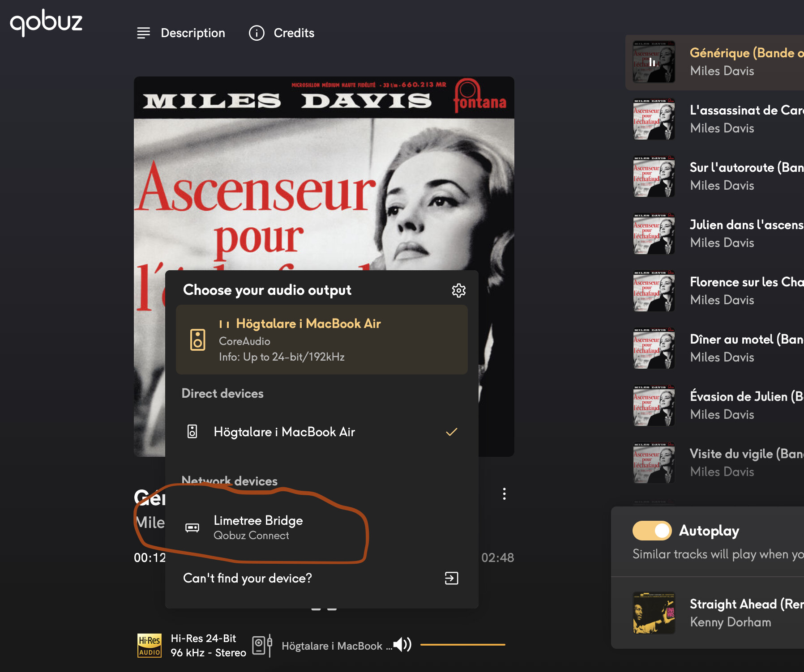Open the Credits tab
The height and width of the screenshot is (672, 804).
(x=294, y=33)
